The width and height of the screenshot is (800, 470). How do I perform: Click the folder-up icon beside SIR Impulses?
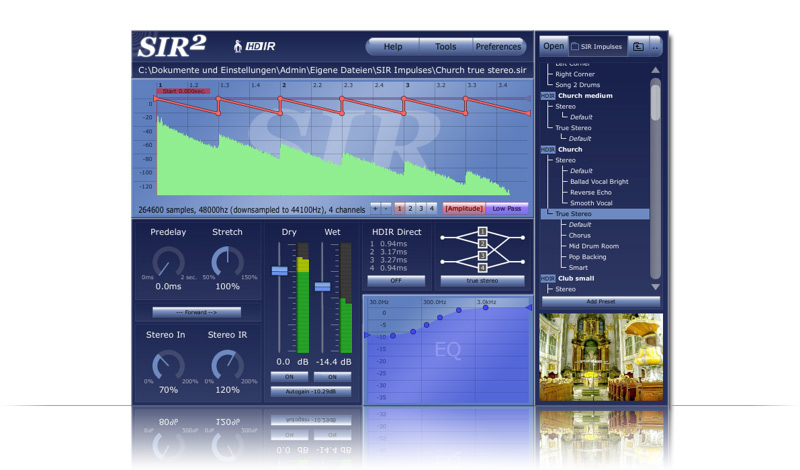[638, 46]
